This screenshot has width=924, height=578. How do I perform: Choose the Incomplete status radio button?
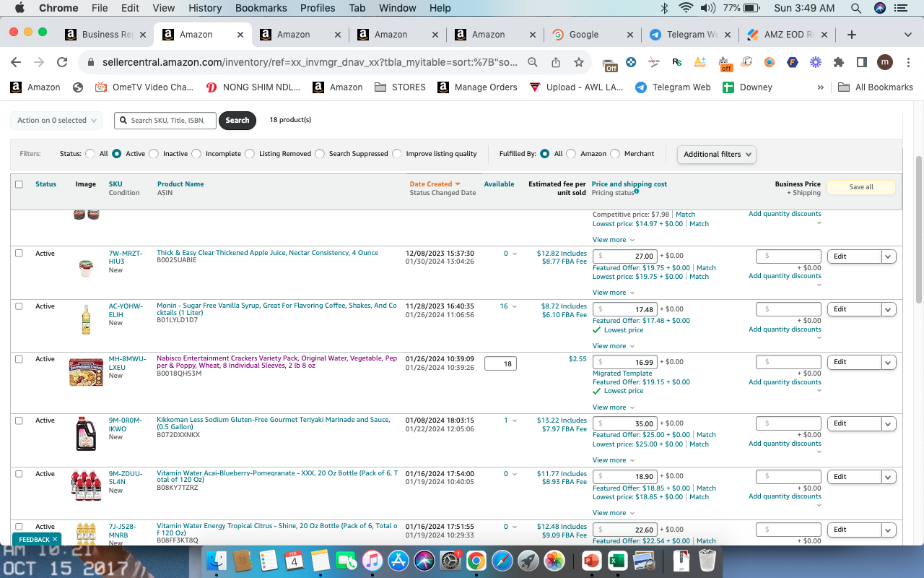point(196,154)
